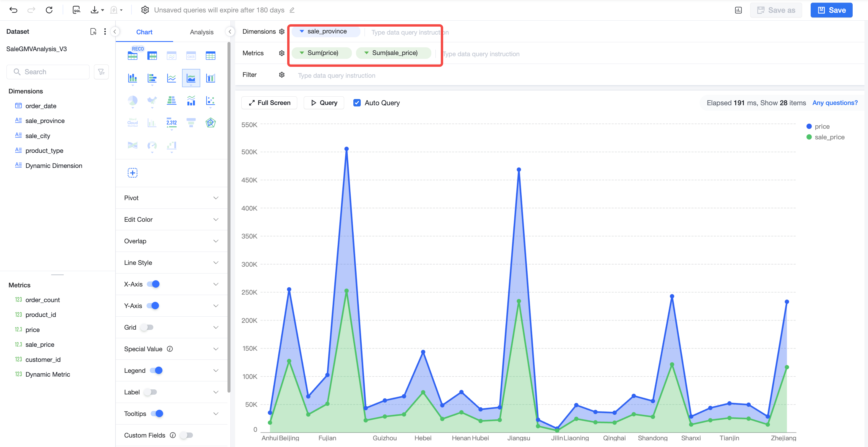Select the pie chart type icon
Screen dimensions: 868x447
[132, 101]
